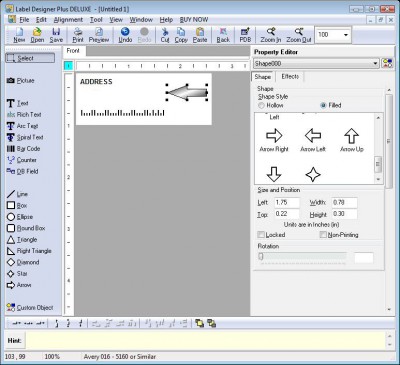Open the Tool menu
The image size is (400, 365).
click(96, 20)
